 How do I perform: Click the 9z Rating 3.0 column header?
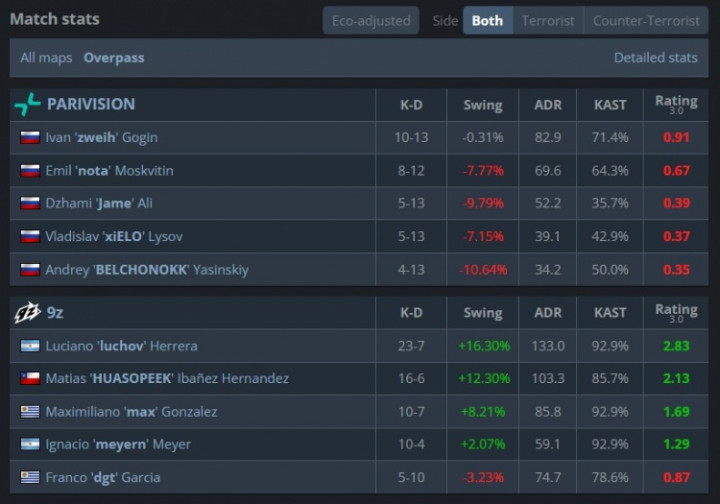click(676, 313)
